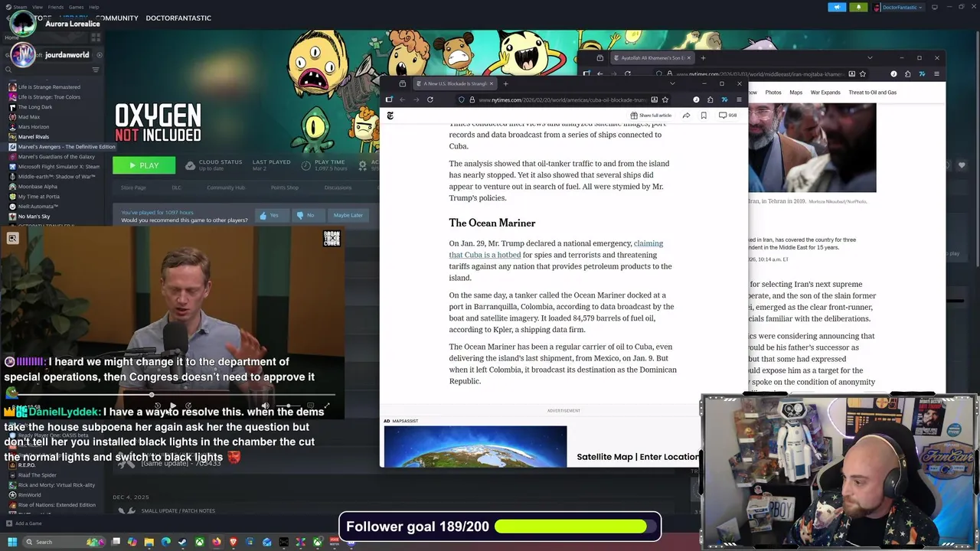This screenshot has width=980, height=551.
Task: Select RimWorld in the library list
Action: tap(30, 495)
